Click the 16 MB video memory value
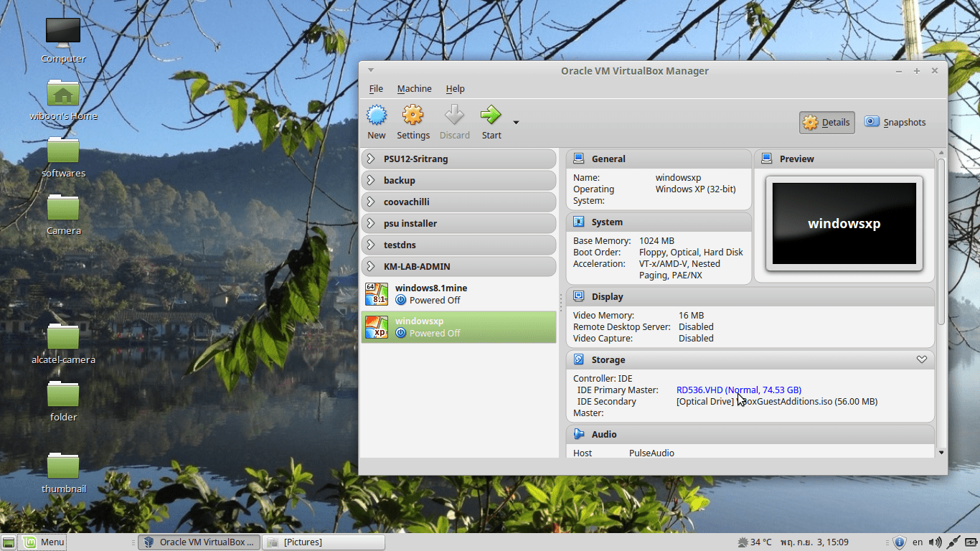Image resolution: width=980 pixels, height=551 pixels. click(691, 315)
